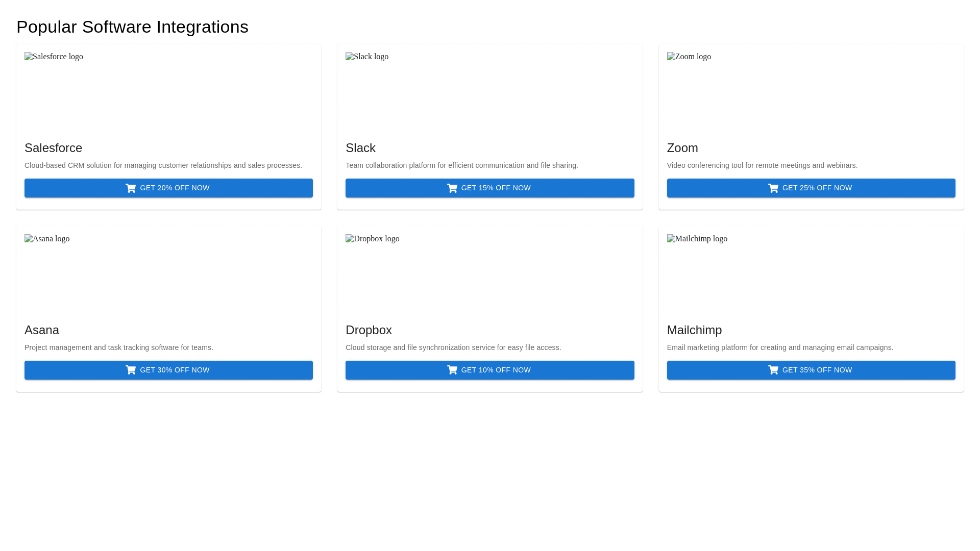Click the Slack logo placeholder
Image resolution: width=980 pixels, height=551 pixels.
pos(366,57)
